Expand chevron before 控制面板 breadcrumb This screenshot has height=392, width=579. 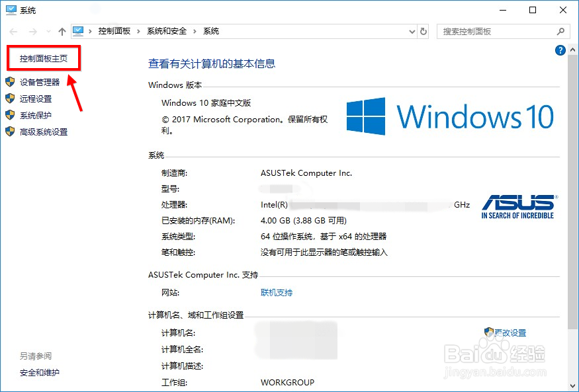click(90, 31)
